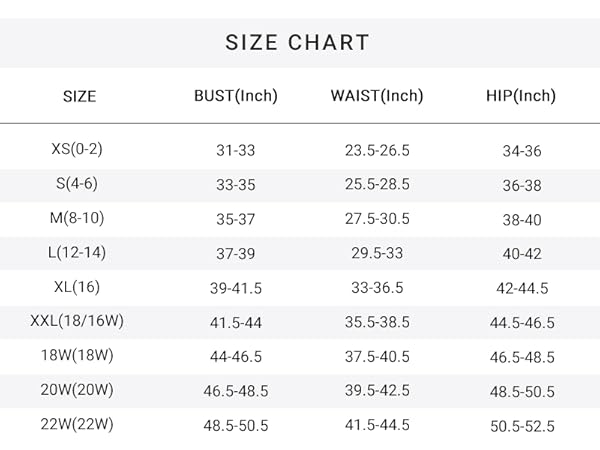Image resolution: width=600 pixels, height=450 pixels.
Task: Select the BUST(Inch) column header
Action: [236, 96]
